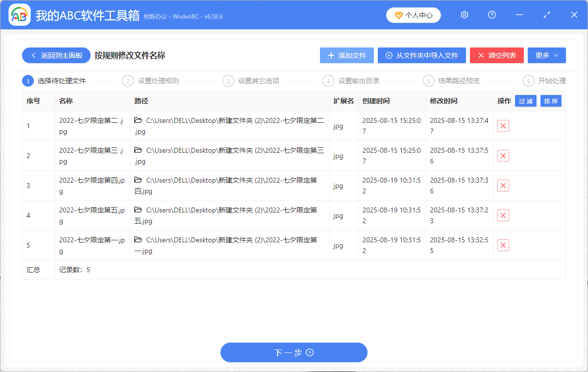
Task: Expand the 更多 dropdown menu
Action: coord(546,55)
